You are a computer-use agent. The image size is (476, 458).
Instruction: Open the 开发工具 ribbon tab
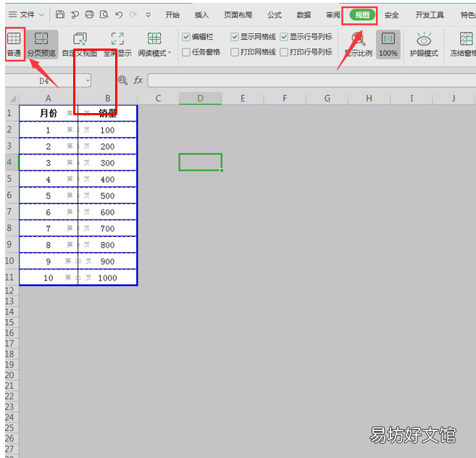[x=430, y=15]
